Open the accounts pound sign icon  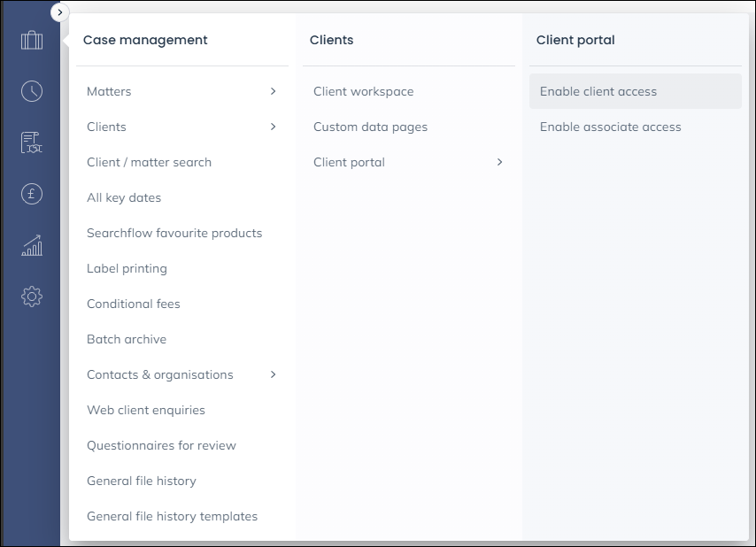point(32,194)
